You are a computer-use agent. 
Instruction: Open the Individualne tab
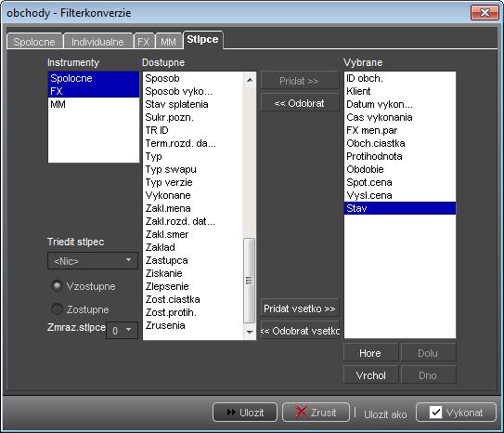click(x=98, y=42)
